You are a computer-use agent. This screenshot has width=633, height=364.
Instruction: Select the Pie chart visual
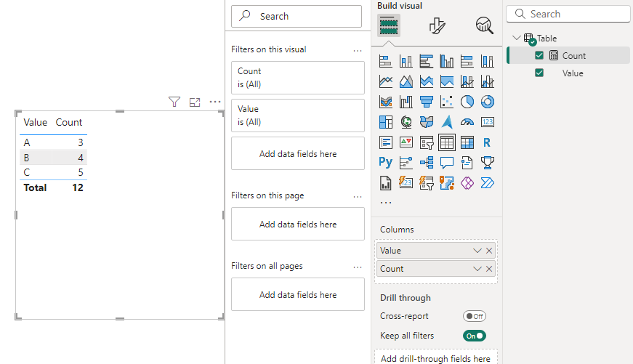pos(467,102)
